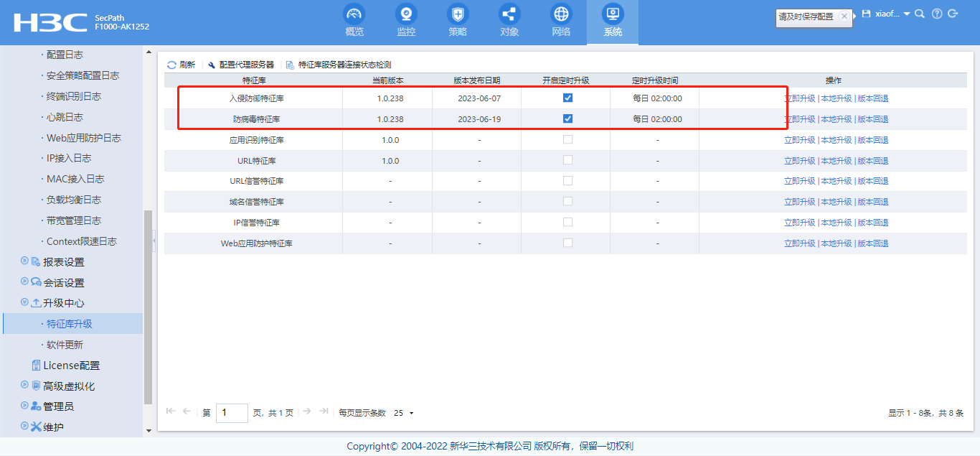Click 立即升级 for URL特征库
Image resolution: width=980 pixels, height=456 pixels.
click(x=799, y=161)
